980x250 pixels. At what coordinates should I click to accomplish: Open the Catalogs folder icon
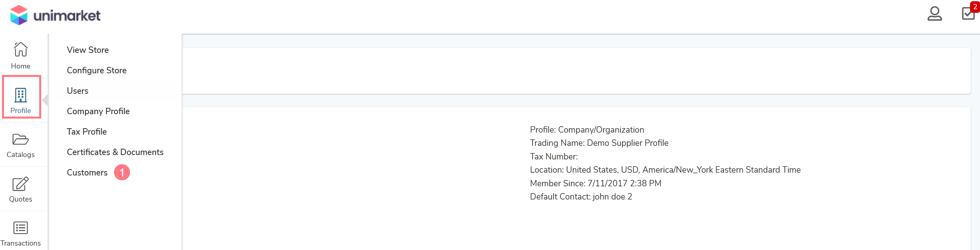click(20, 139)
